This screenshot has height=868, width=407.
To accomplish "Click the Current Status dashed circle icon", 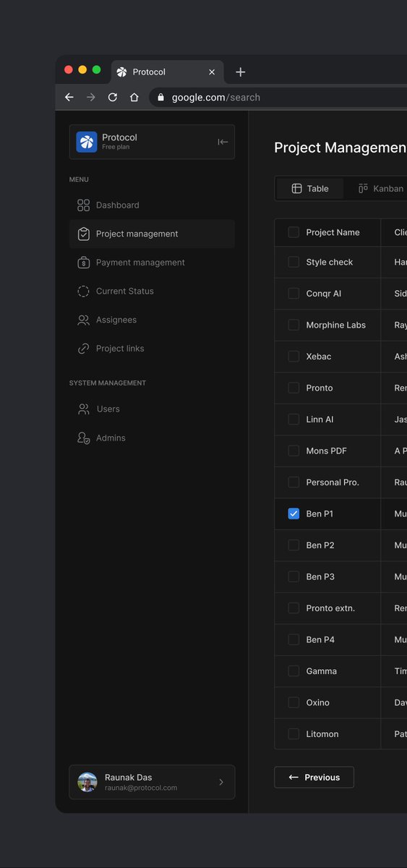I will tap(83, 292).
